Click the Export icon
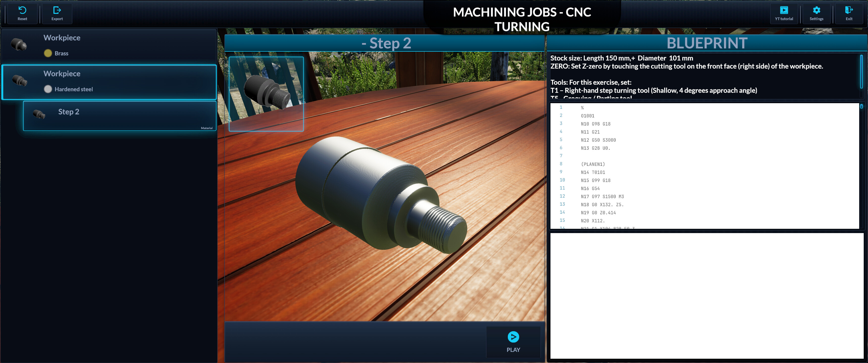Viewport: 868px width, 363px height. point(57,10)
